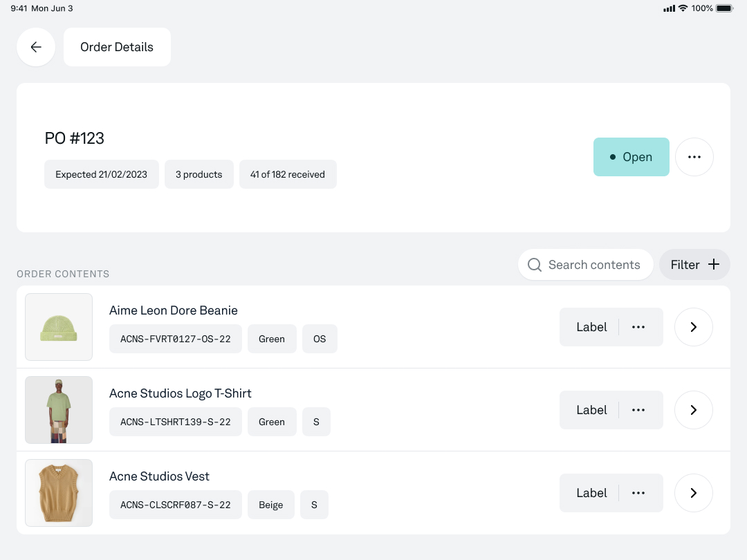Click the 3 products tag

pyautogui.click(x=199, y=174)
